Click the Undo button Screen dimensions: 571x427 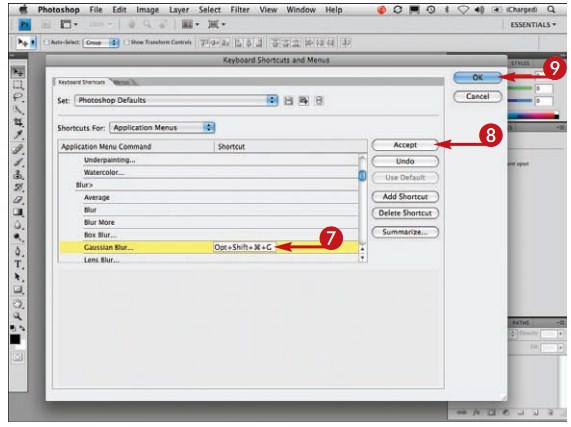(405, 161)
